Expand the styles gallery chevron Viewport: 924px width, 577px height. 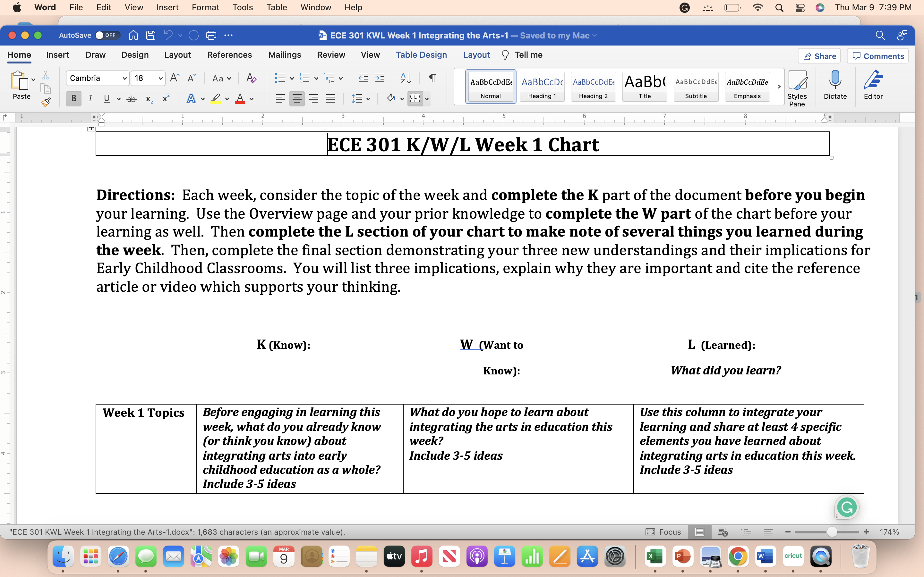coord(779,87)
